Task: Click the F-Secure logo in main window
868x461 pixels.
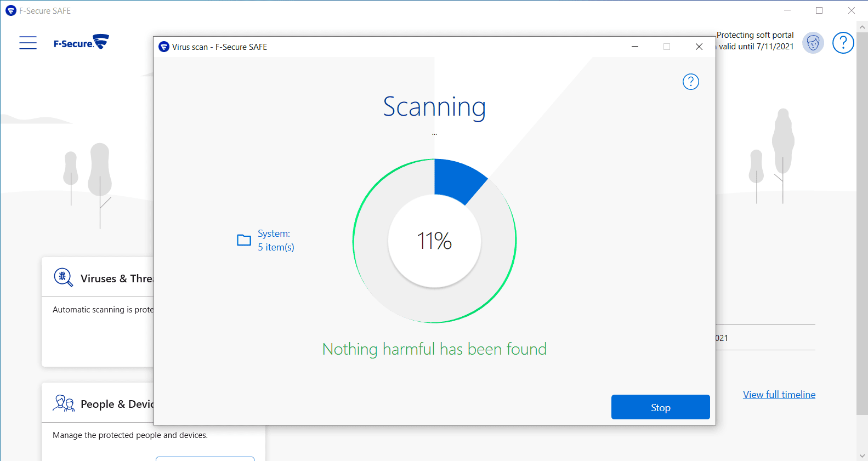Action: tap(81, 42)
